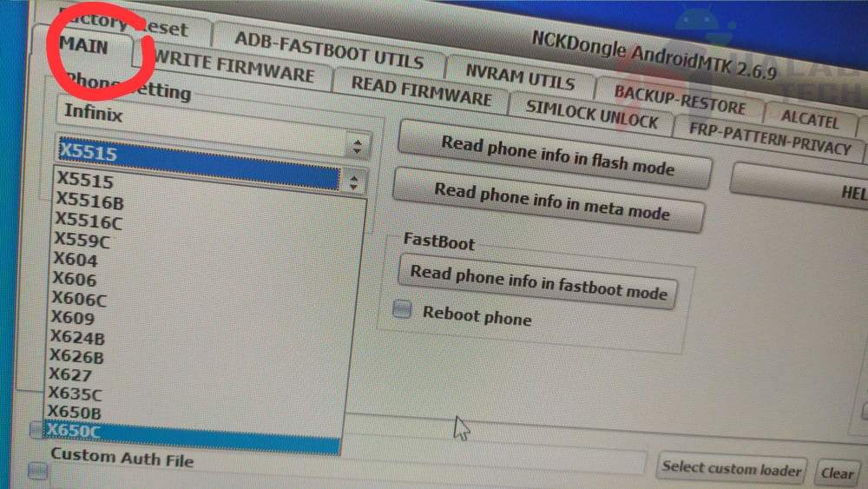Switch to the WRITE FIRMWARE tab
This screenshot has height=489, width=868.
pos(233,68)
